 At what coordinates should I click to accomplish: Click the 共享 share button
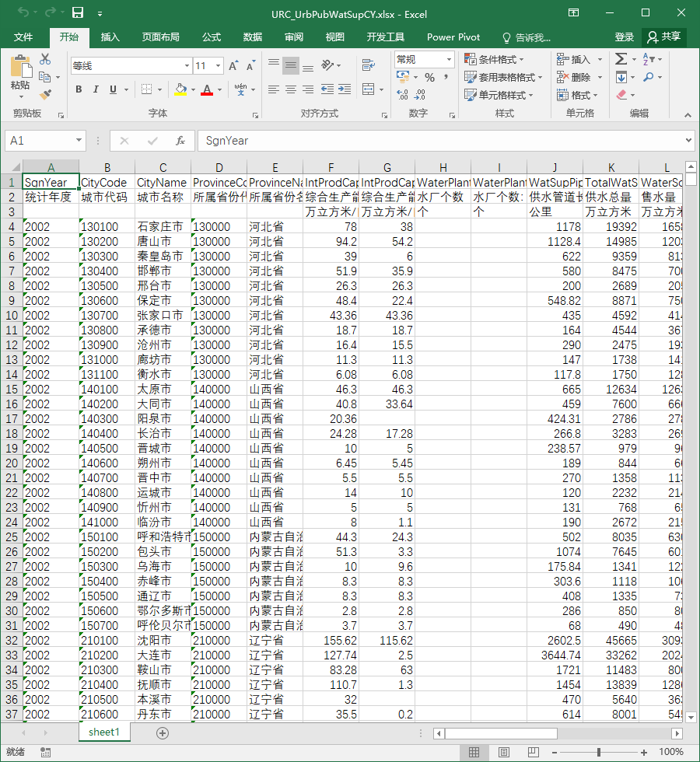(664, 37)
